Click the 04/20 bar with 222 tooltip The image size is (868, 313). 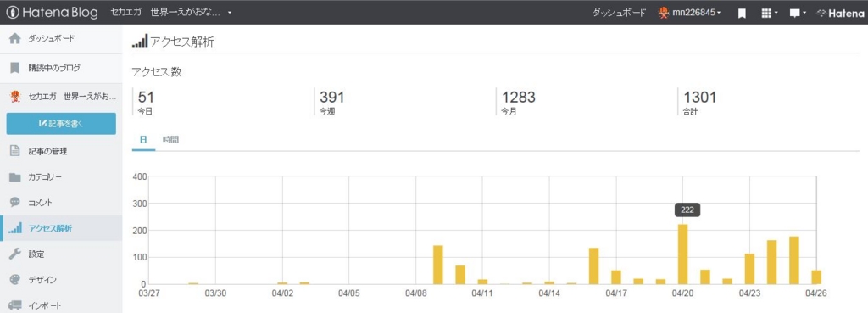pyautogui.click(x=682, y=254)
